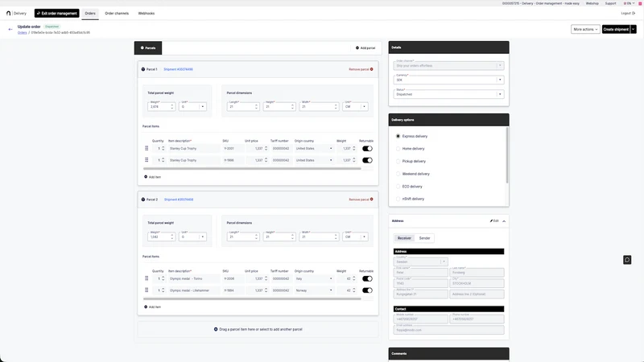Click the nShift logo icon at top left
The height and width of the screenshot is (362, 644).
(9, 13)
